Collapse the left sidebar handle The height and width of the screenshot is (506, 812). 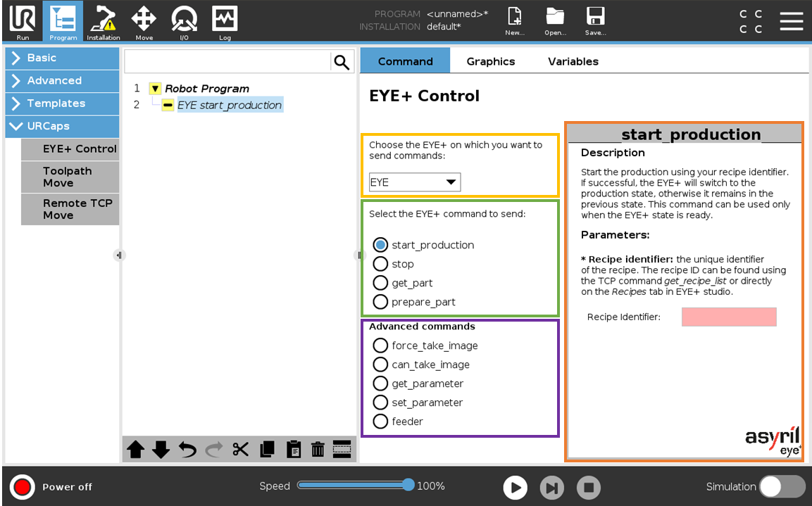click(119, 255)
